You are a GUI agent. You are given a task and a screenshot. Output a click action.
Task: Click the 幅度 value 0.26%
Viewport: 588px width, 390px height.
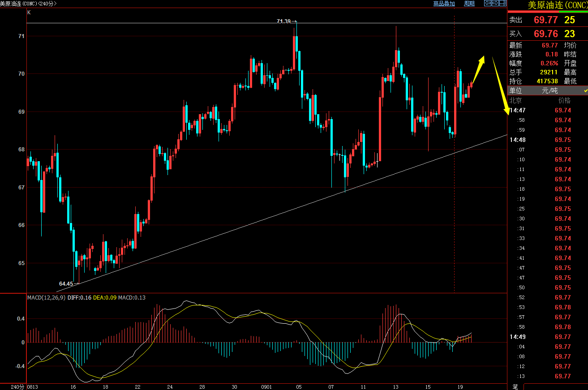tap(549, 63)
